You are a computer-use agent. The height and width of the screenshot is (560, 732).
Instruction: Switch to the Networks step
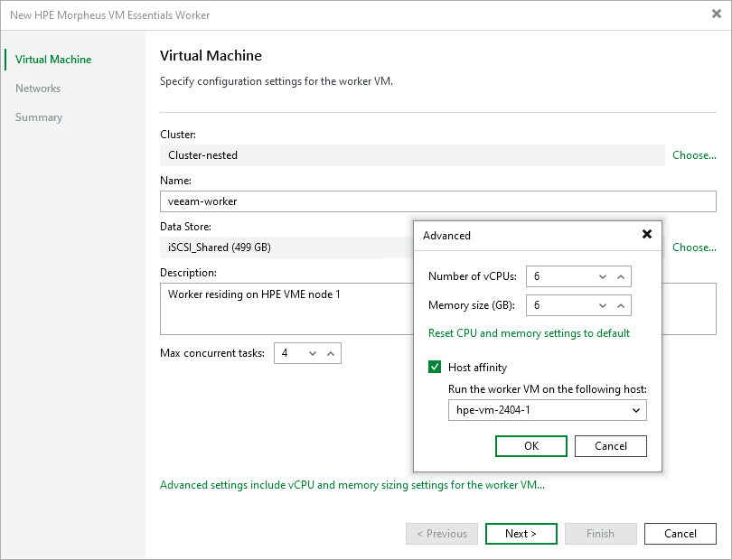38,89
